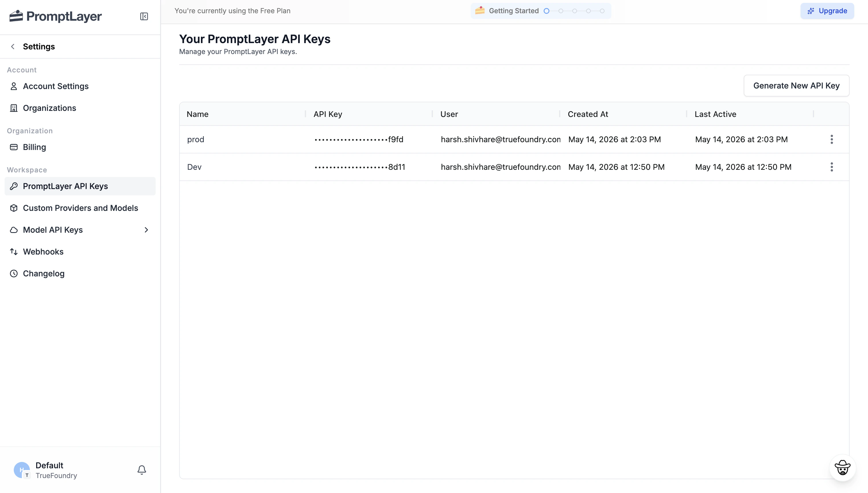Click the API Key column header
This screenshot has width=868, height=493.
click(328, 114)
